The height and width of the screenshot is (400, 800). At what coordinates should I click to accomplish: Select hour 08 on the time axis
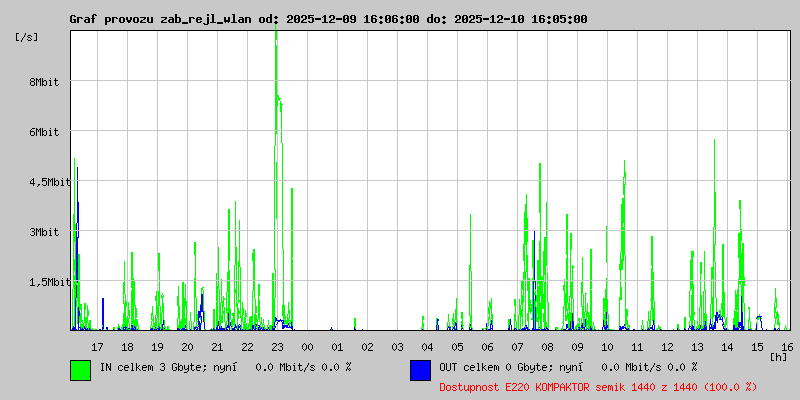click(547, 346)
